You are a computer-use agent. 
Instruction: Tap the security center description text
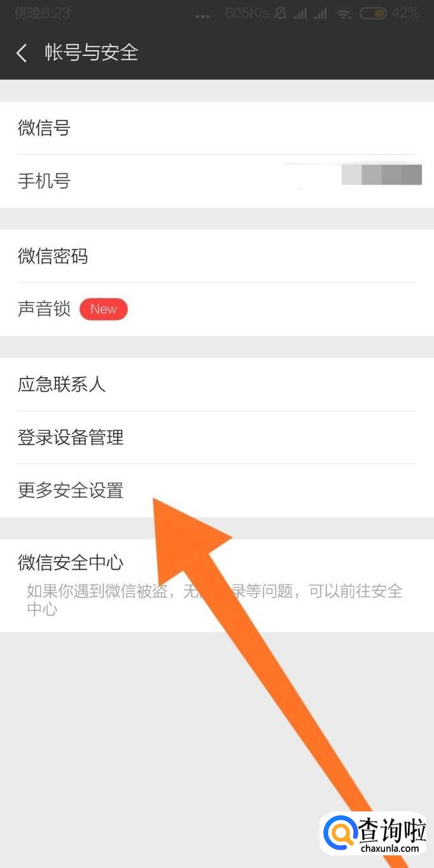[214, 600]
